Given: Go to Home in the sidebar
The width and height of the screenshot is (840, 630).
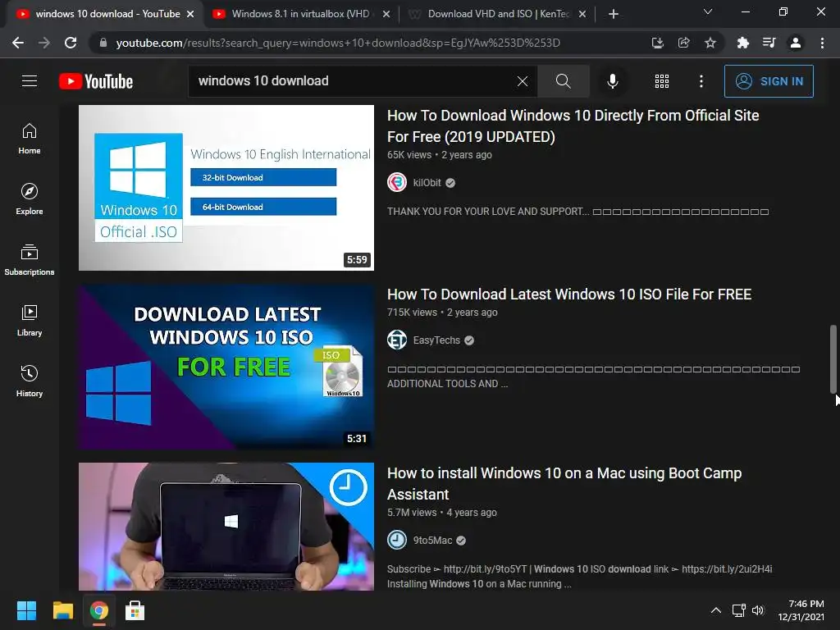Looking at the screenshot, I should tap(30, 139).
